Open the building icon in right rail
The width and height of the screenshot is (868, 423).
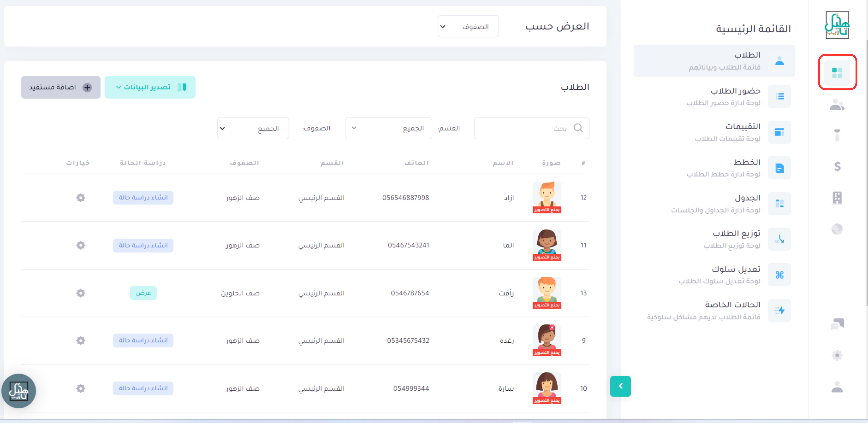pyautogui.click(x=837, y=198)
